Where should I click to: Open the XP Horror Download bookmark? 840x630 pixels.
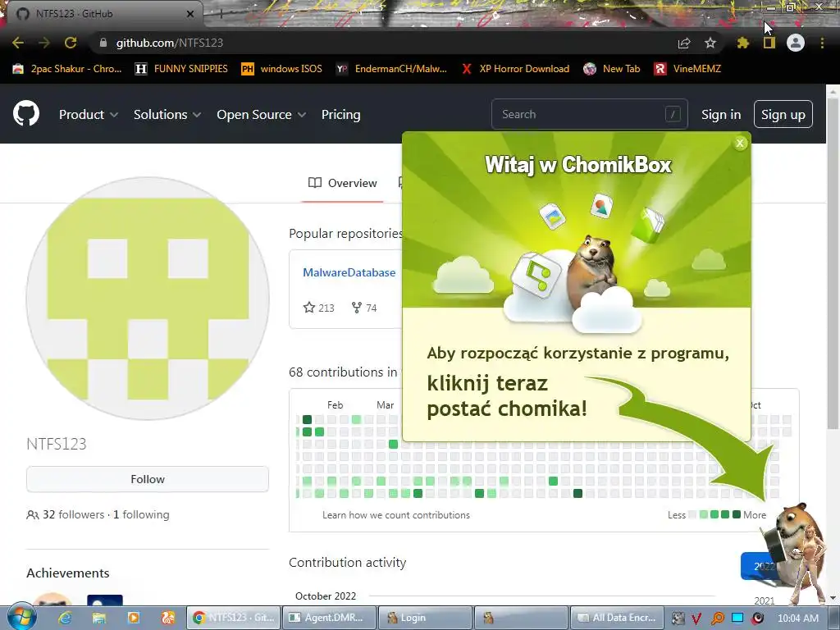tap(516, 69)
